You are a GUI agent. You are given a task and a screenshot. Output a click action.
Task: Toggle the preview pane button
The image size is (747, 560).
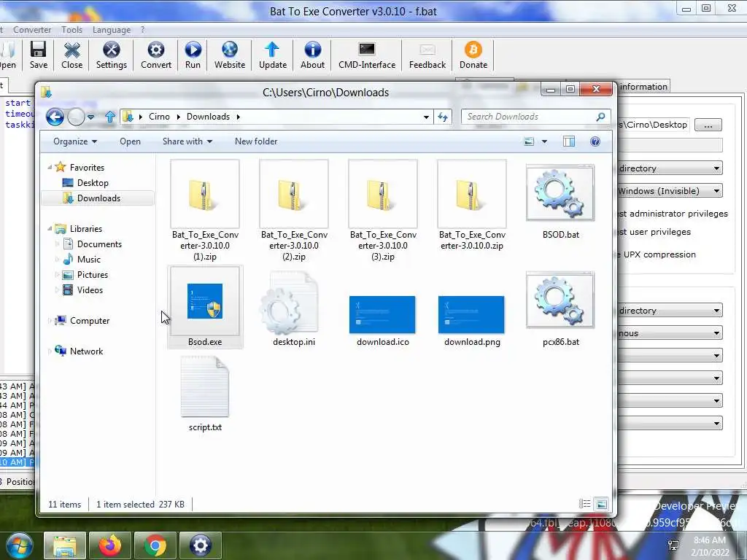569,141
